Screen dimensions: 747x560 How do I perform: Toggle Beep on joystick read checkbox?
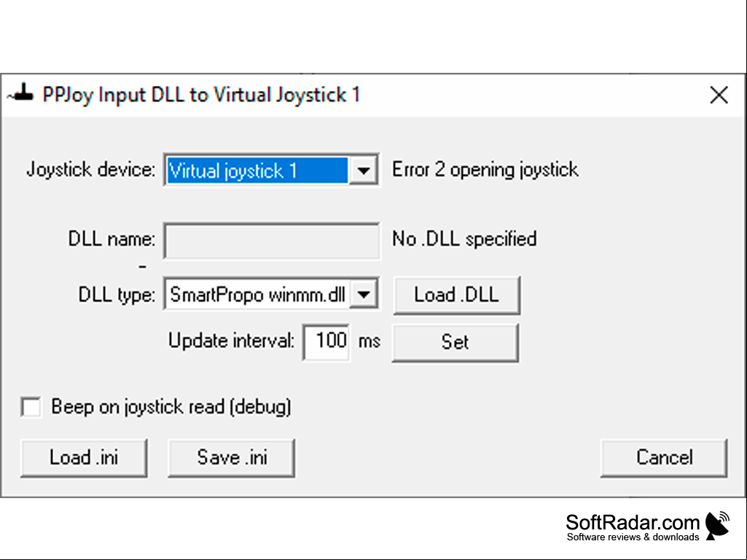click(31, 407)
